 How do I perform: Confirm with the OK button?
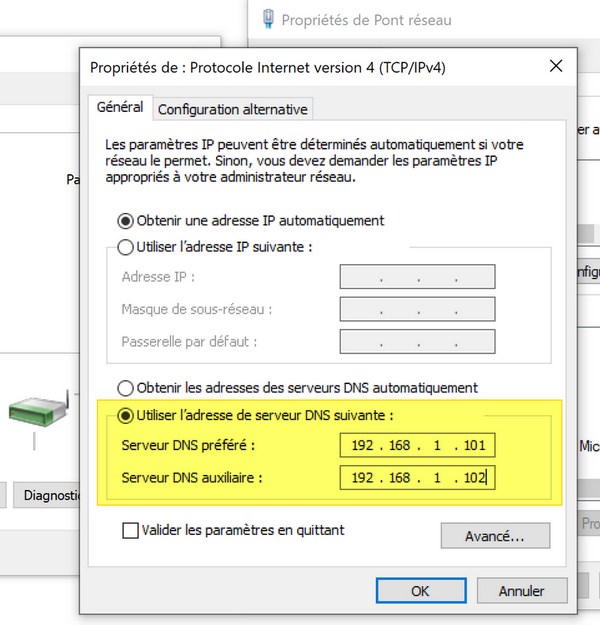pos(421,591)
